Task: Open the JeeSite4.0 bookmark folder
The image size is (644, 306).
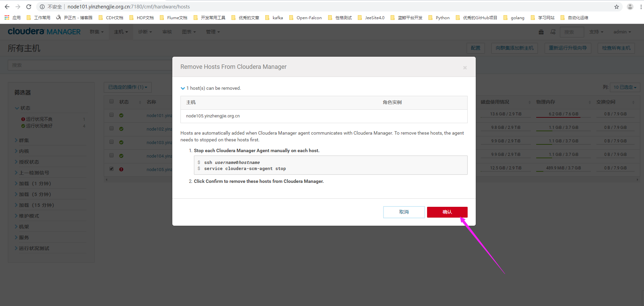Action: [x=371, y=18]
